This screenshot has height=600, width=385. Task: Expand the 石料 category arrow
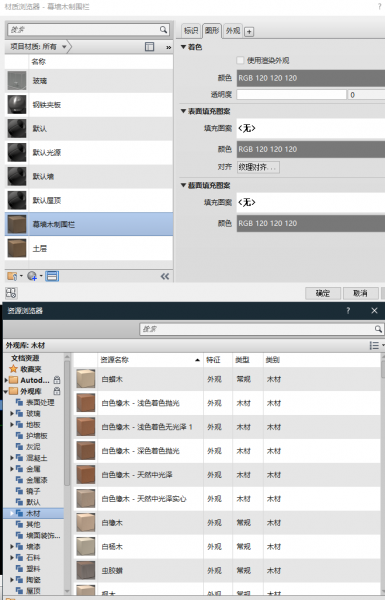[x=12, y=558]
